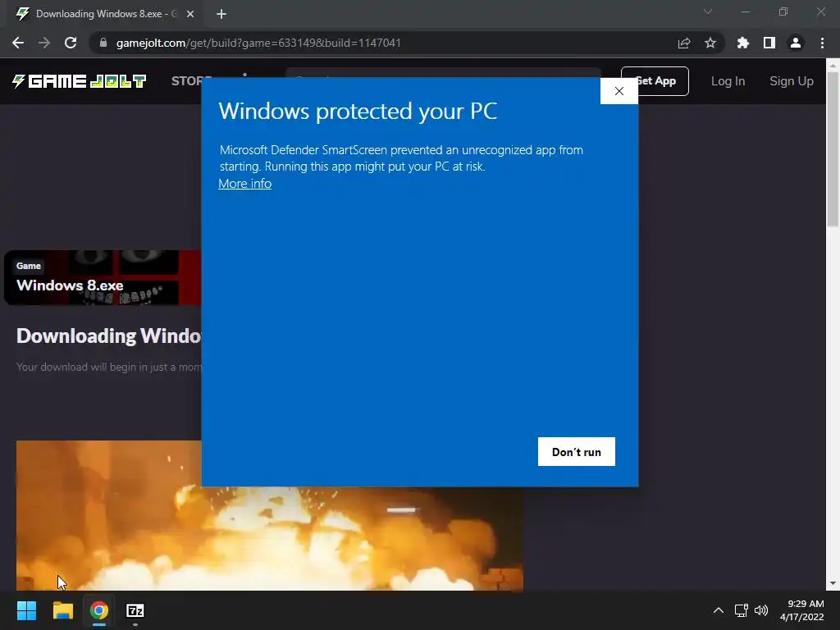
Task: Click the Log In link
Action: (728, 81)
